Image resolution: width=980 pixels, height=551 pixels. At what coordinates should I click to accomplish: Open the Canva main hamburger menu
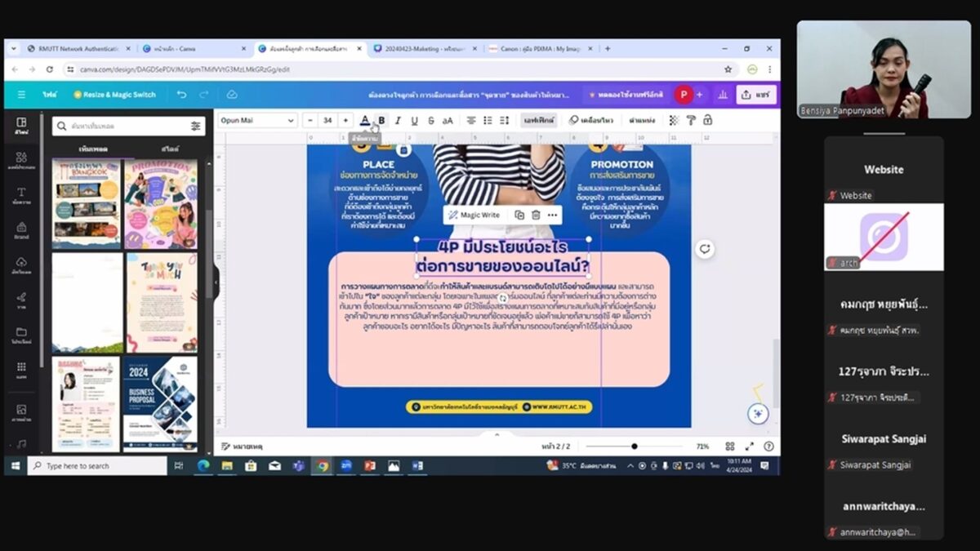(21, 95)
